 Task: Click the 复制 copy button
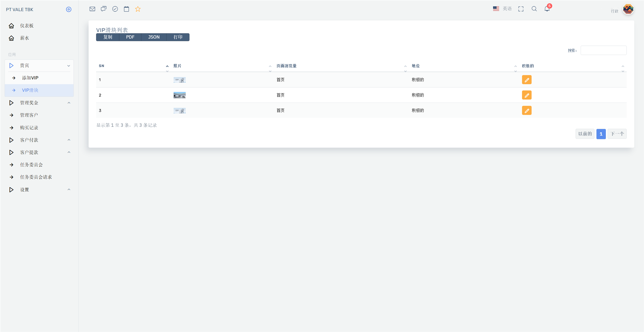pos(108,37)
